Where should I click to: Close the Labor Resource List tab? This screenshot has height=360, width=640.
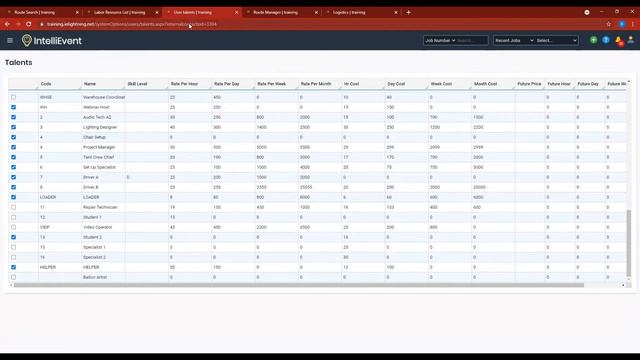coord(157,12)
